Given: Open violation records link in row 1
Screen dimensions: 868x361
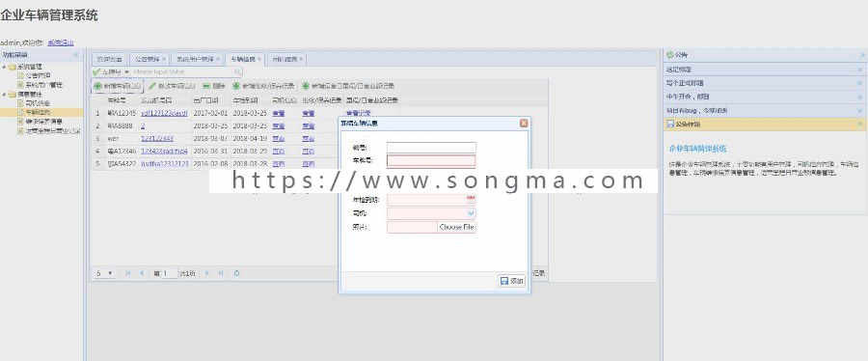Looking at the screenshot, I should pos(357,113).
